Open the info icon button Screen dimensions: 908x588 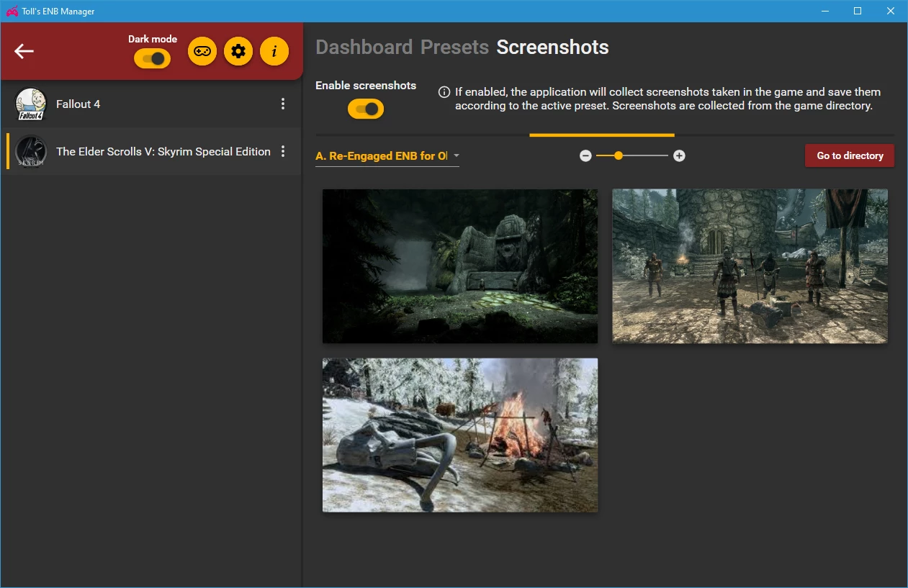(274, 51)
